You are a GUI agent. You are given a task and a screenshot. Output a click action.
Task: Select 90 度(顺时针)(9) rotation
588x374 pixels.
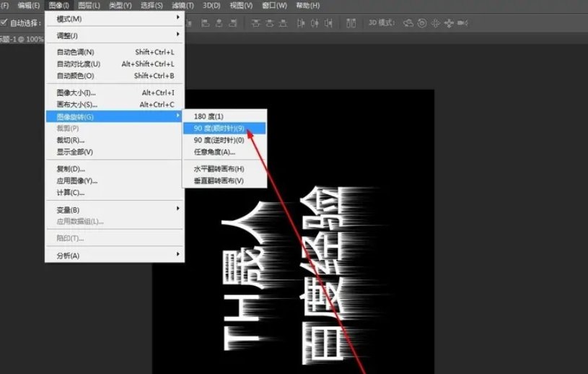[x=224, y=129]
